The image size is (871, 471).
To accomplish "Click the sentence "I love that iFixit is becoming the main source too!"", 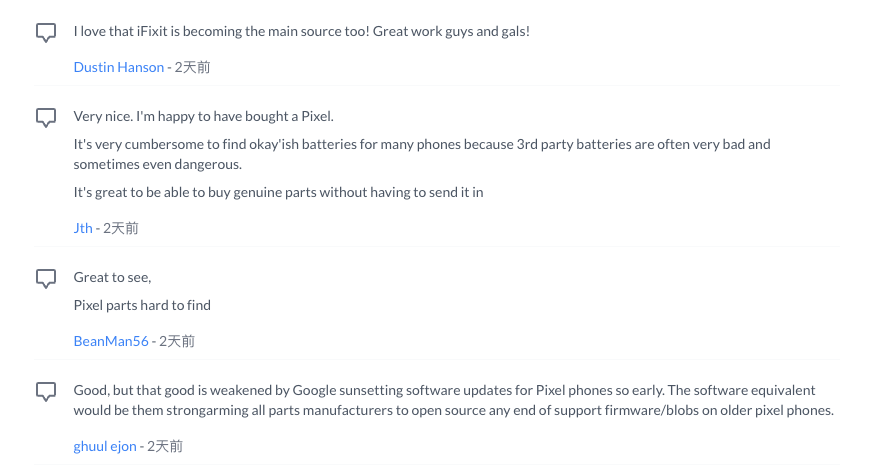I will (x=218, y=31).
